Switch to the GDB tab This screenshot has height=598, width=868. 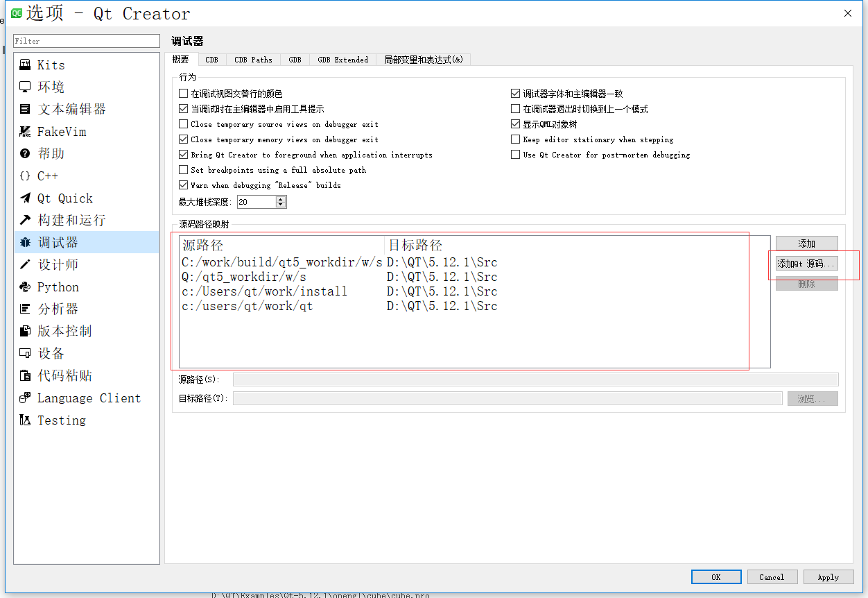click(x=295, y=60)
